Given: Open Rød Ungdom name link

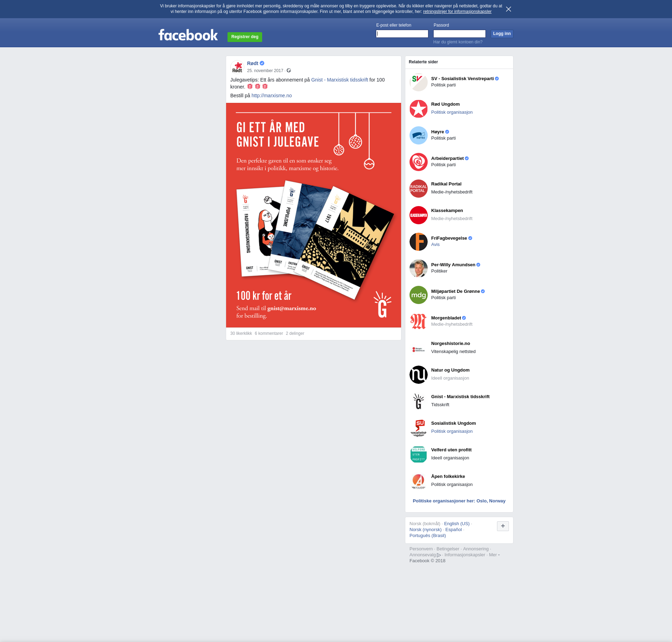Looking at the screenshot, I should (446, 104).
